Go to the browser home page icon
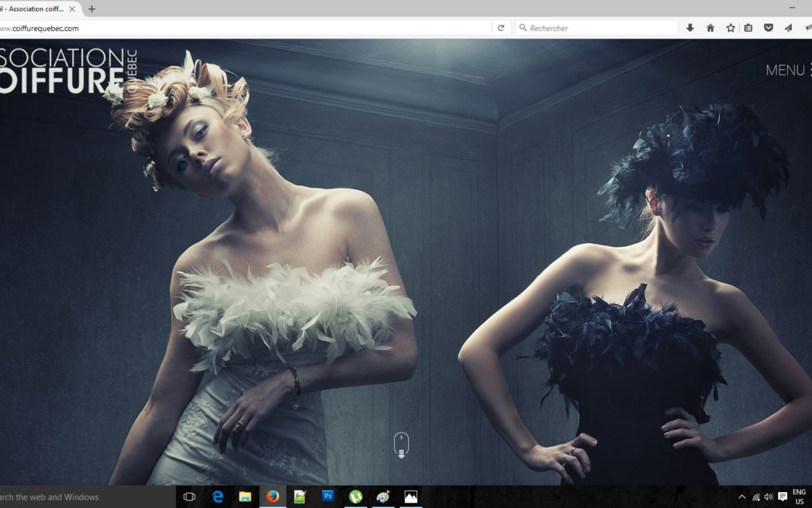This screenshot has height=508, width=812. pyautogui.click(x=710, y=28)
